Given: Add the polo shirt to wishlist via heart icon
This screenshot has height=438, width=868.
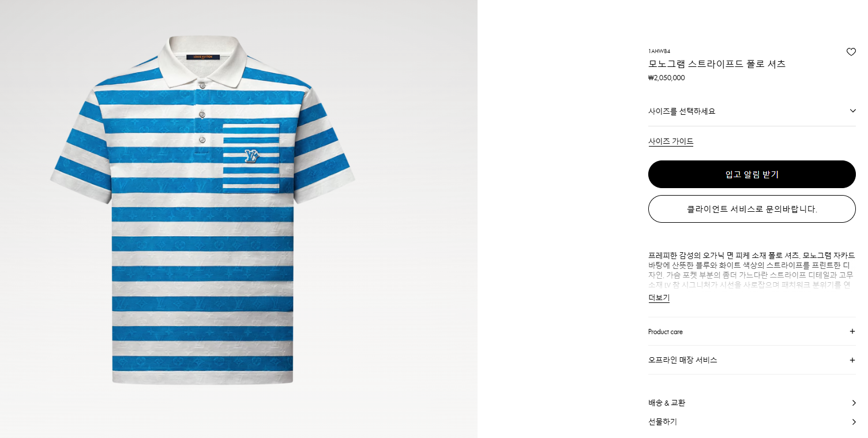Looking at the screenshot, I should [851, 52].
